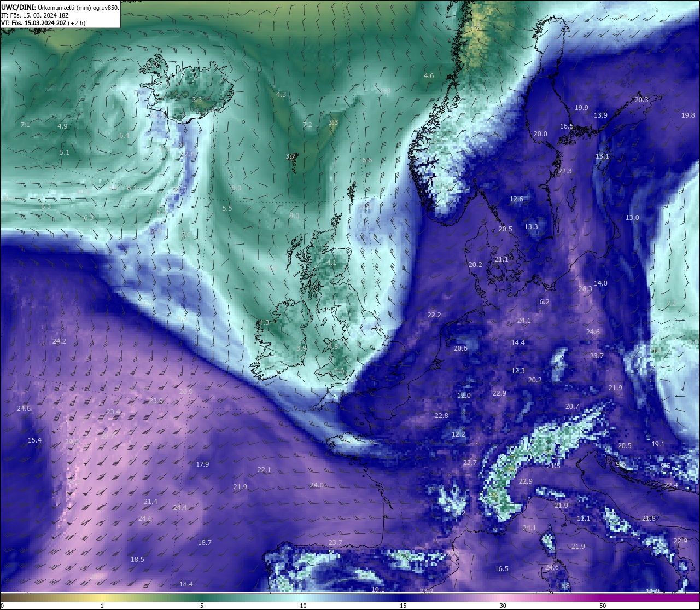
Task: Click the 18.5 value label
Action: pyautogui.click(x=137, y=559)
